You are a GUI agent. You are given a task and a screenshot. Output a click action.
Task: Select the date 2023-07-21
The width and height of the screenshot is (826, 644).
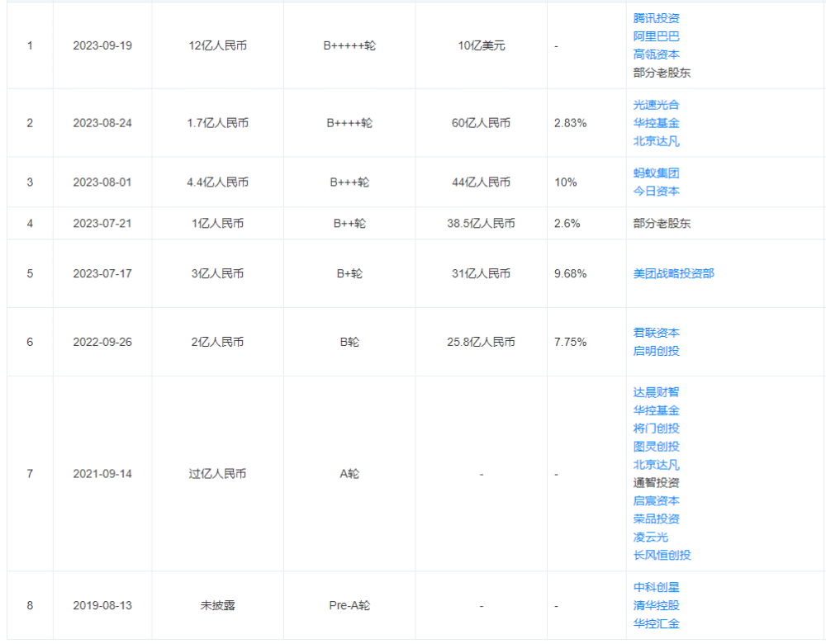pyautogui.click(x=102, y=223)
